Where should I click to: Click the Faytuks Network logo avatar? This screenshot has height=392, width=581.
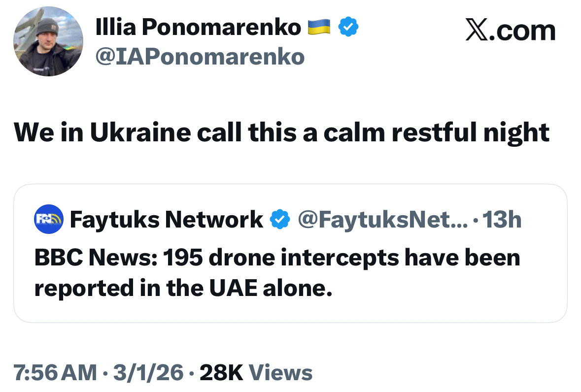49,219
